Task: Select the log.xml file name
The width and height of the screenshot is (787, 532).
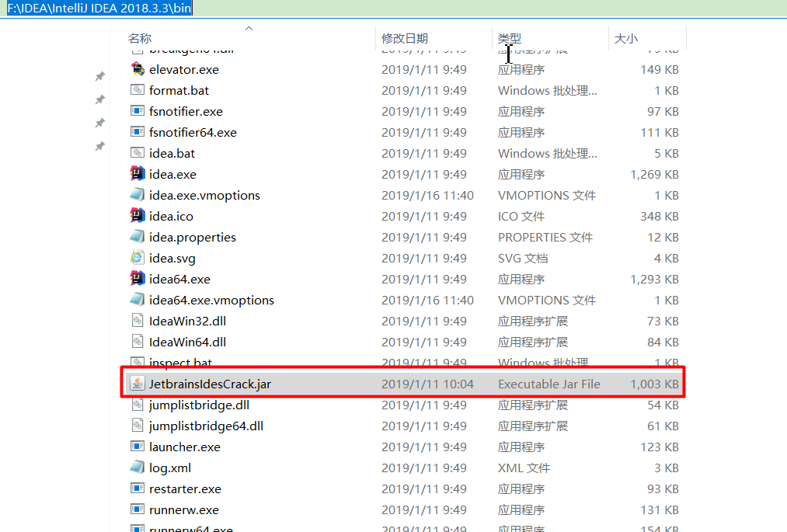Action: click(169, 468)
